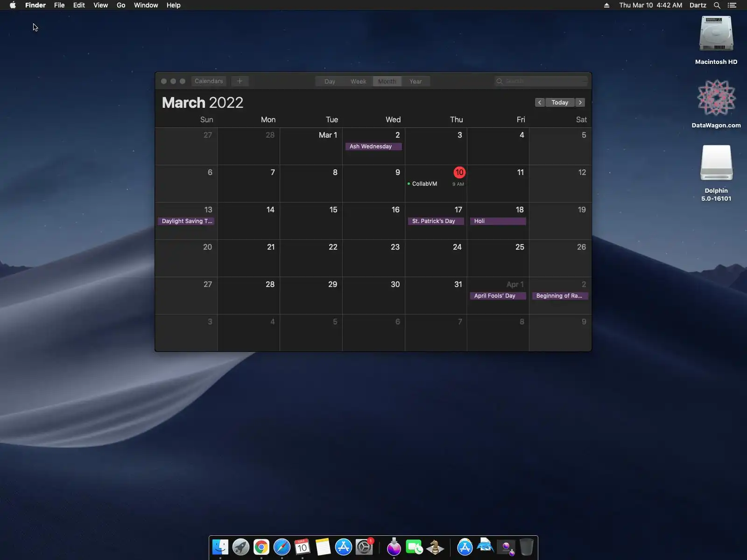The image size is (747, 560).
Task: Select the Holi event
Action: tap(498, 221)
